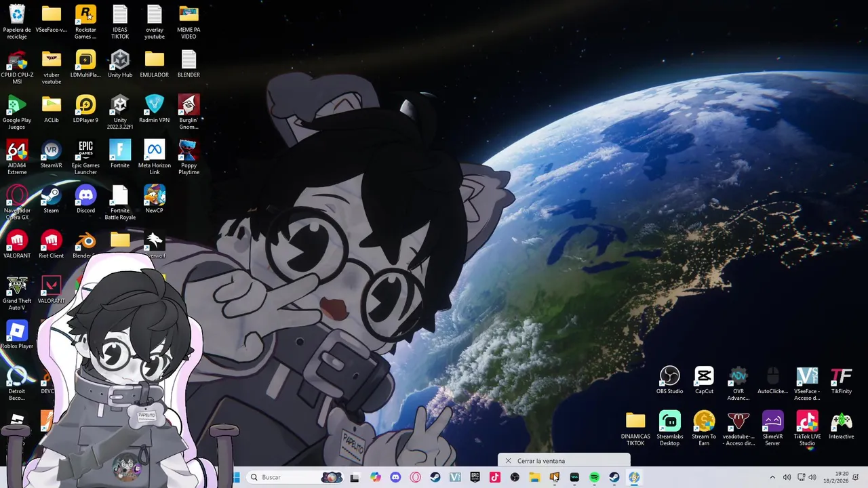Open the Detroit Become Human shortcut

(17, 384)
